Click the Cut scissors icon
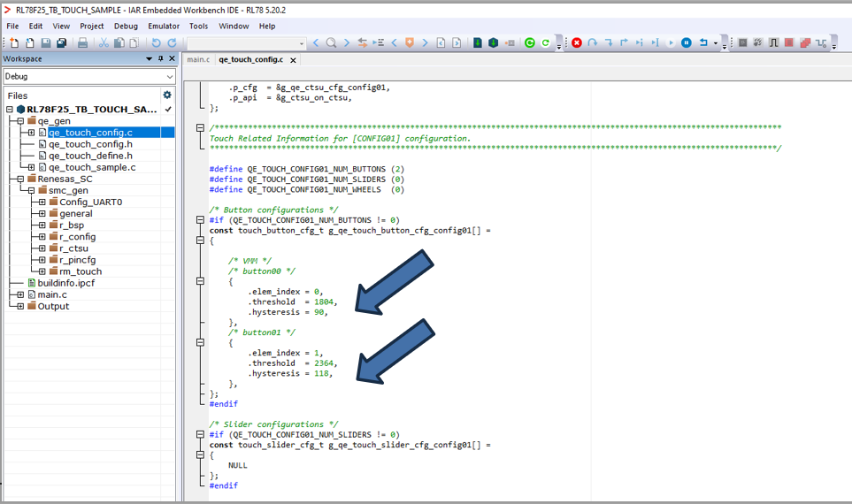 click(104, 42)
